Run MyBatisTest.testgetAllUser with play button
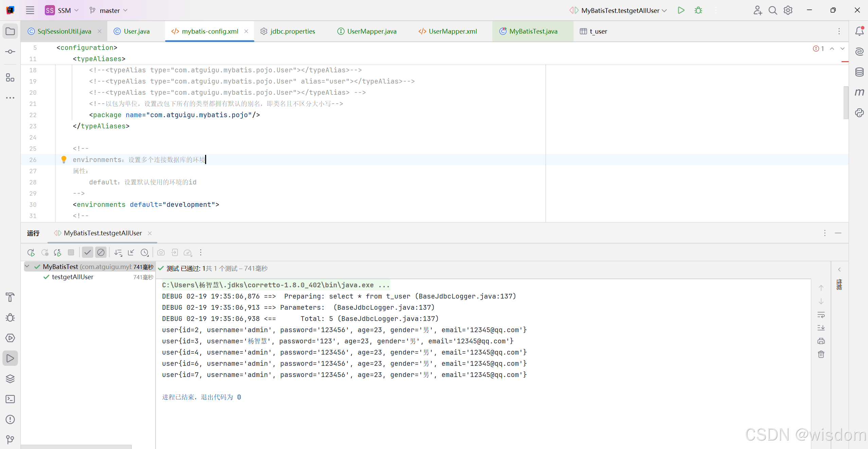Screen dimensions: 868x449 coord(681,11)
